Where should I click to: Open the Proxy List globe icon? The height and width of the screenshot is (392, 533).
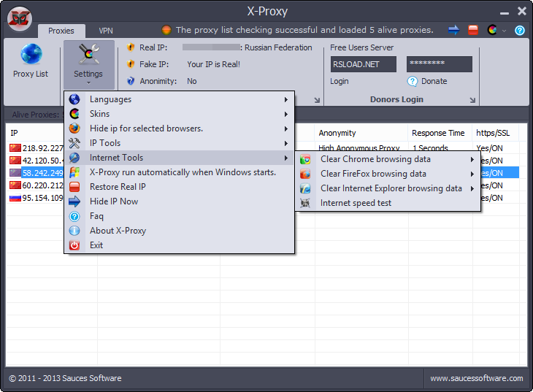pyautogui.click(x=31, y=55)
